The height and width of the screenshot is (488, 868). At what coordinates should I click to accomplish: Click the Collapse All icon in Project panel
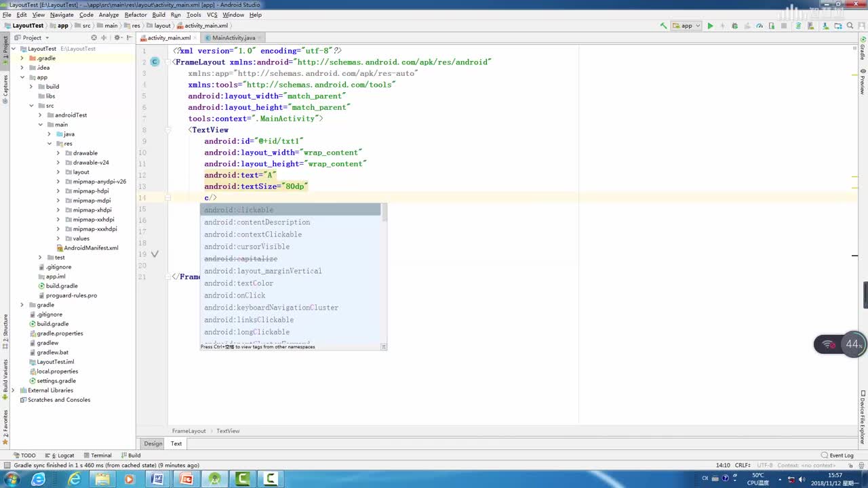tap(104, 38)
